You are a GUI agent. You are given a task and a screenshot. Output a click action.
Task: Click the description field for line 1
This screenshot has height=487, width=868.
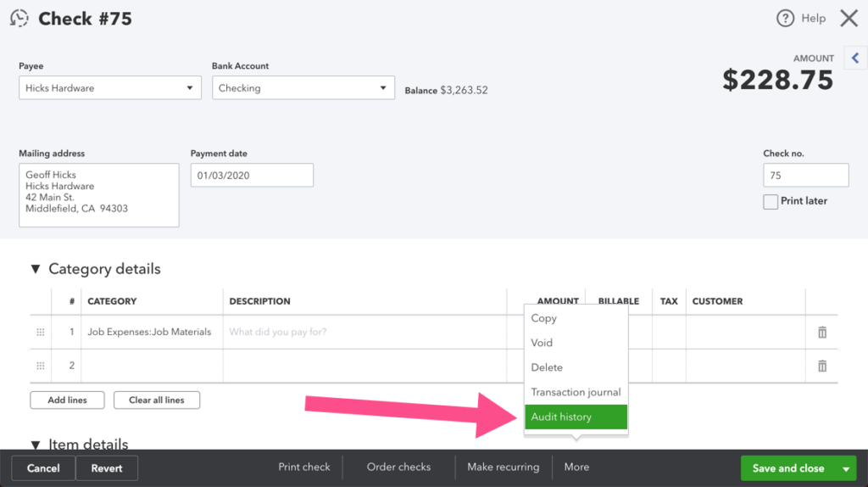pyautogui.click(x=364, y=332)
